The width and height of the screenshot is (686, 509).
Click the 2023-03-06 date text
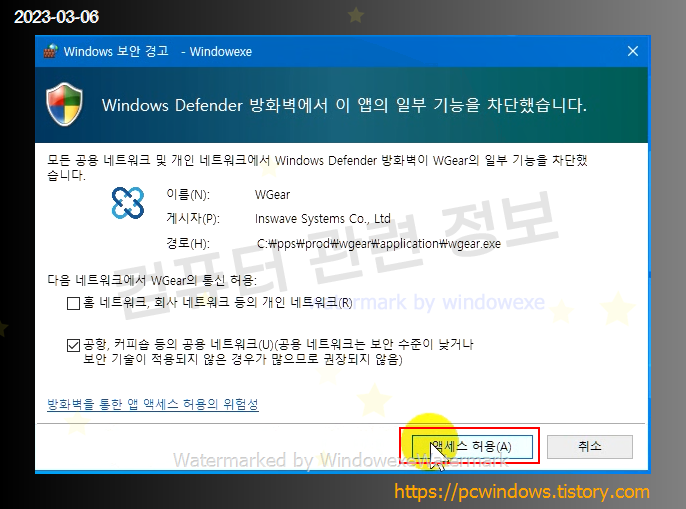click(56, 17)
